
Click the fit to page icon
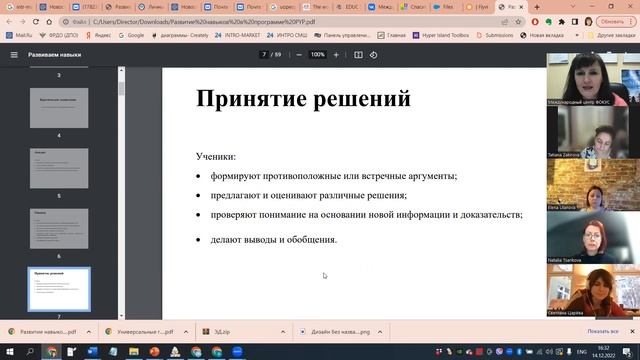[x=358, y=55]
